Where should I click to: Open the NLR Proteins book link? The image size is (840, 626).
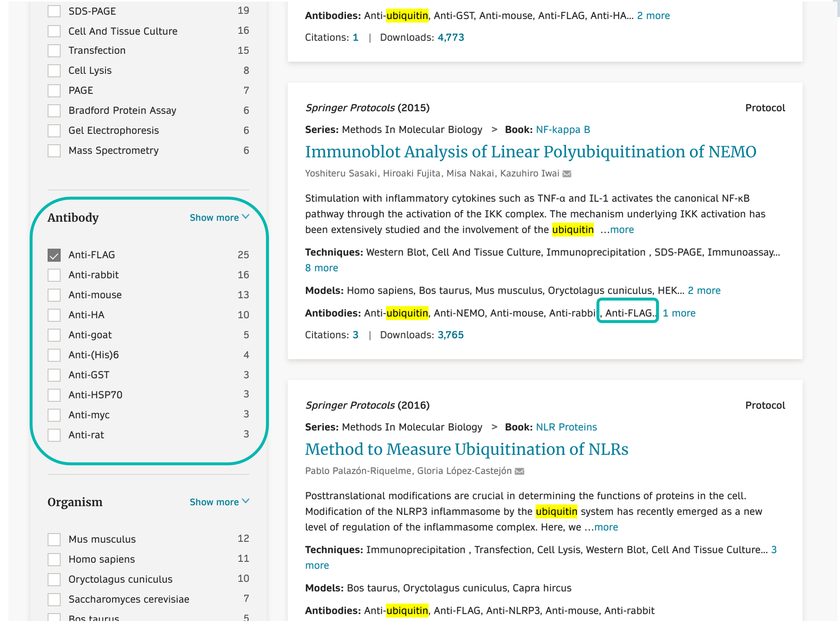click(566, 427)
